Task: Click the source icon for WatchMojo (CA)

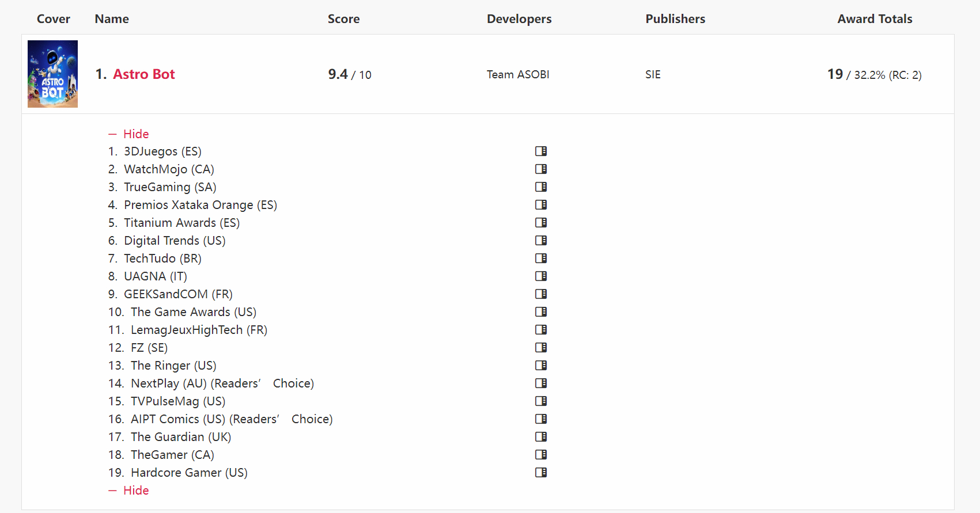Action: (540, 169)
